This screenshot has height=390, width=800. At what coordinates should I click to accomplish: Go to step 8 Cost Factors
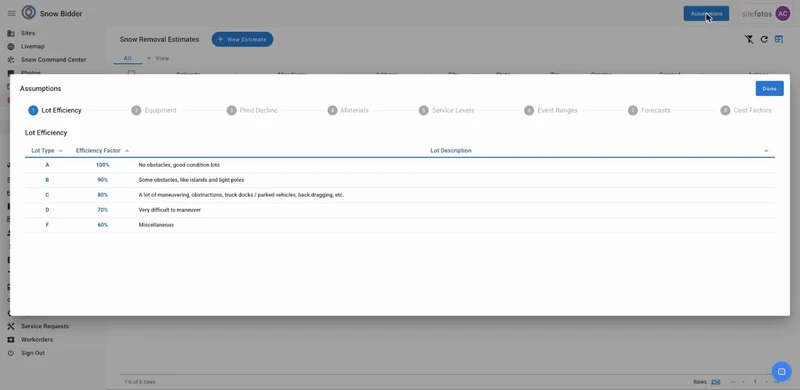pyautogui.click(x=746, y=110)
